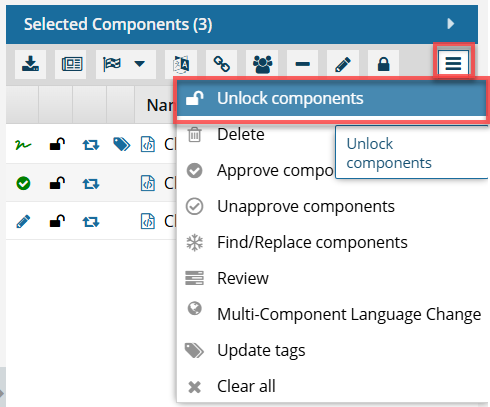490x407 pixels.
Task: Toggle lock on the first component row
Action: 57,144
